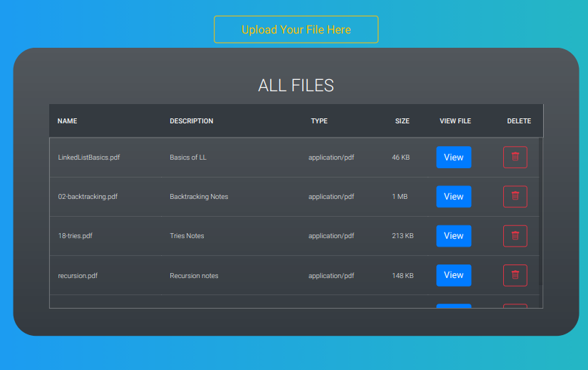Select application/pdf type in recursion.pdf row
This screenshot has height=370, width=588.
pyautogui.click(x=331, y=275)
